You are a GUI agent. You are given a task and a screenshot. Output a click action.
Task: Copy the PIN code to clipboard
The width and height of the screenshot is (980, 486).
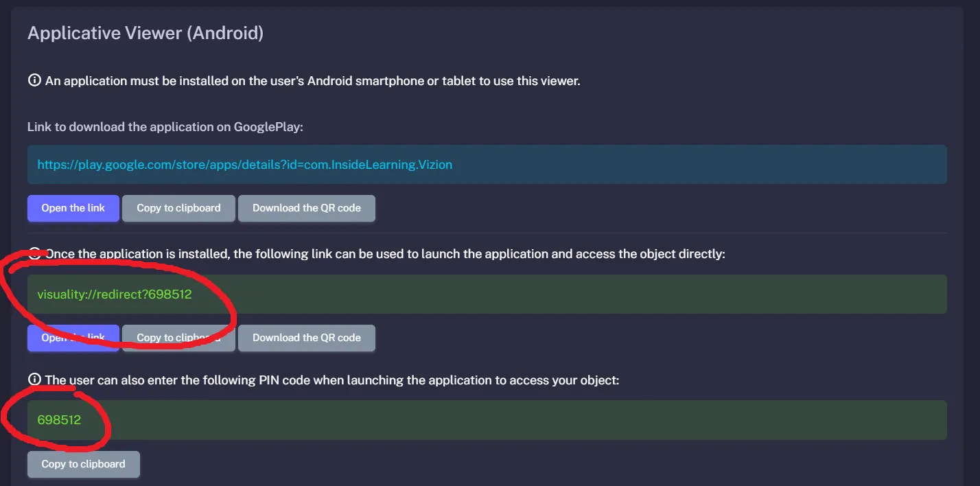coord(83,464)
